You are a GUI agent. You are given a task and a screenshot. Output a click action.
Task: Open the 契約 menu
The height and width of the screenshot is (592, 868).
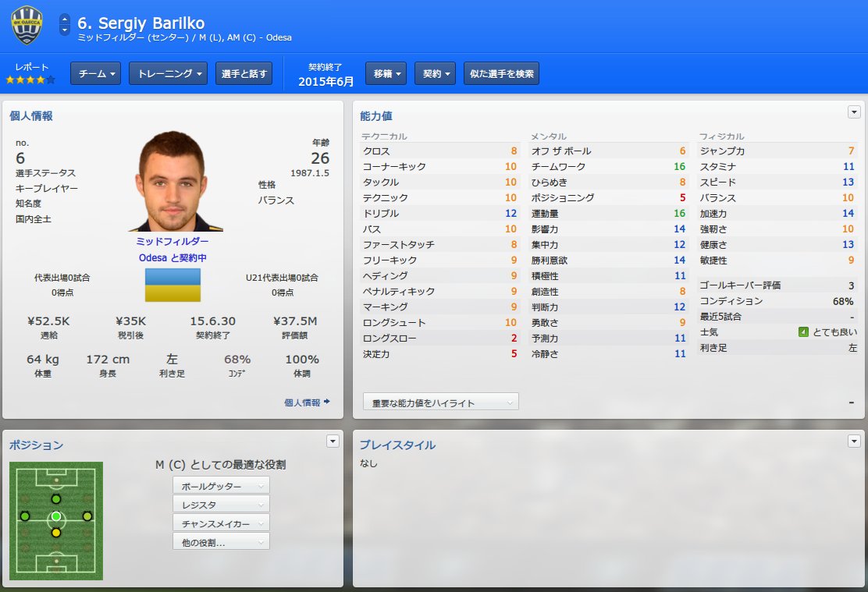[435, 73]
